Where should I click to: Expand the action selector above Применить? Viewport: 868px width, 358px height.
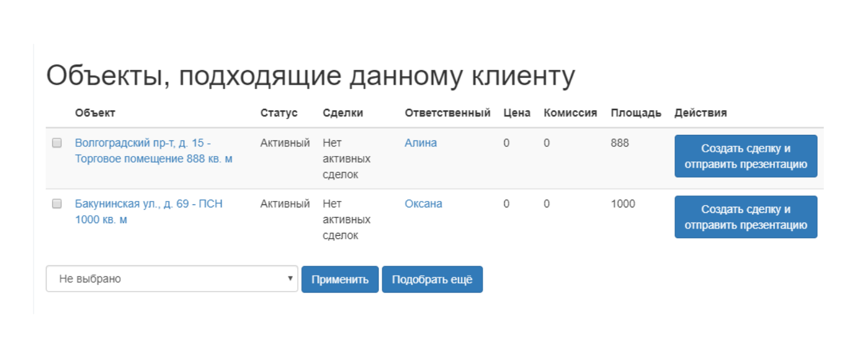click(x=172, y=279)
